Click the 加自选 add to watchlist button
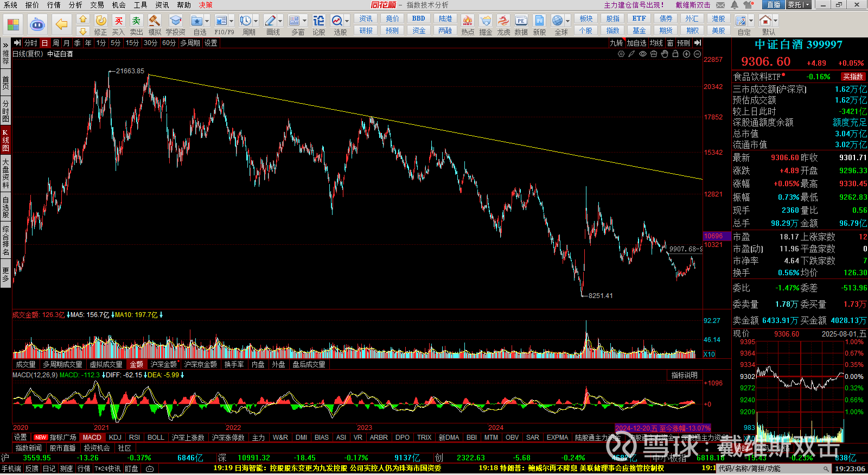 click(x=636, y=43)
